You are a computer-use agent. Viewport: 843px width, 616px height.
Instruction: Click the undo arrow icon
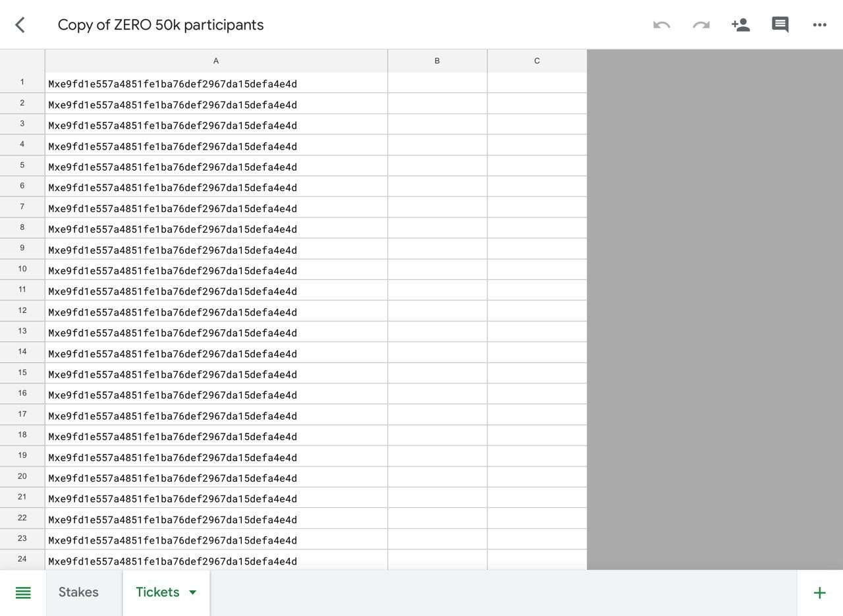click(661, 25)
